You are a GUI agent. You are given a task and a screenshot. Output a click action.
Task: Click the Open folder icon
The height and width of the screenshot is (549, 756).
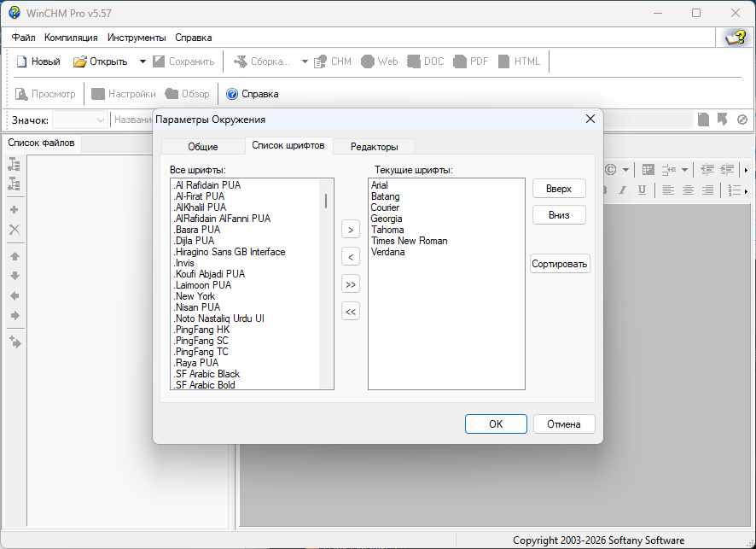point(80,61)
